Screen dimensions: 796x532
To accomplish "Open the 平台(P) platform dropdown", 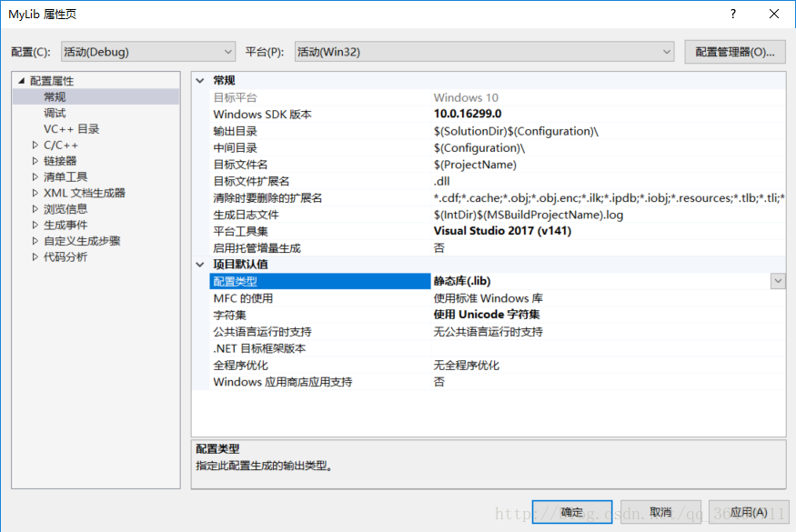I will coord(484,52).
